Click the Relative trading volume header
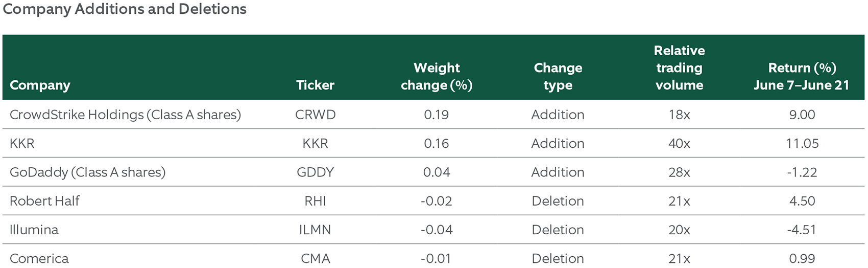The width and height of the screenshot is (868, 268). [x=679, y=68]
